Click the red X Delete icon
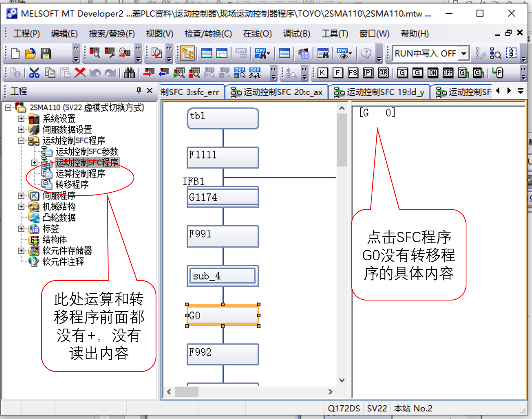532x419 pixels. tap(80, 73)
